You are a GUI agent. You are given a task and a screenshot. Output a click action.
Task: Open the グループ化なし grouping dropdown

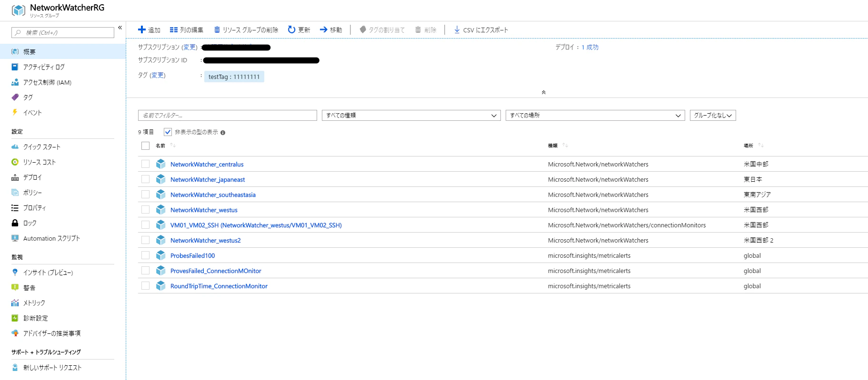[x=713, y=116]
